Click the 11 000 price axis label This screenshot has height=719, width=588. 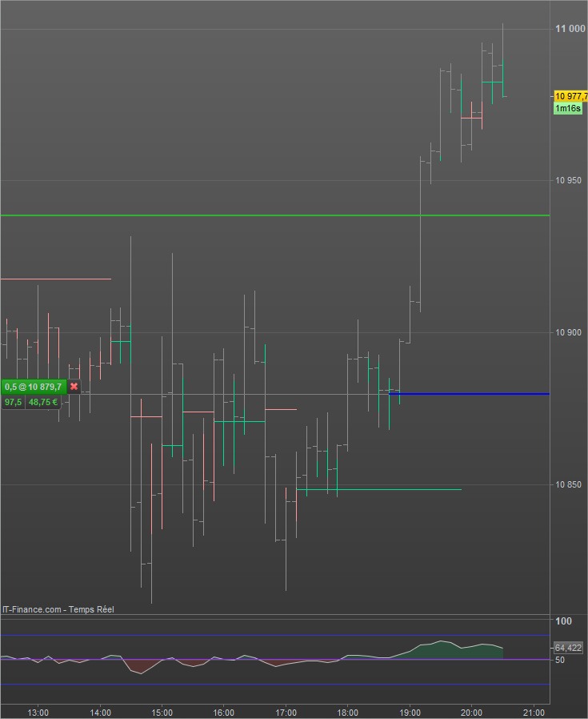(570, 29)
